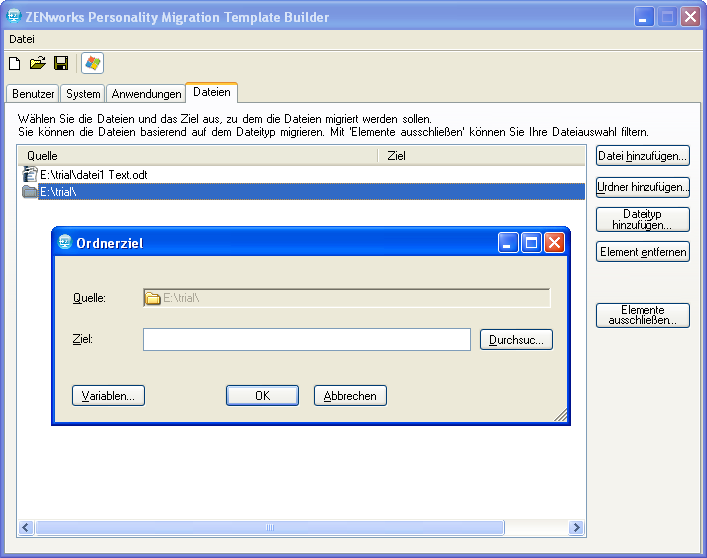Click the horizontal scrollbar right arrow
The width and height of the screenshot is (707, 558).
click(x=576, y=527)
